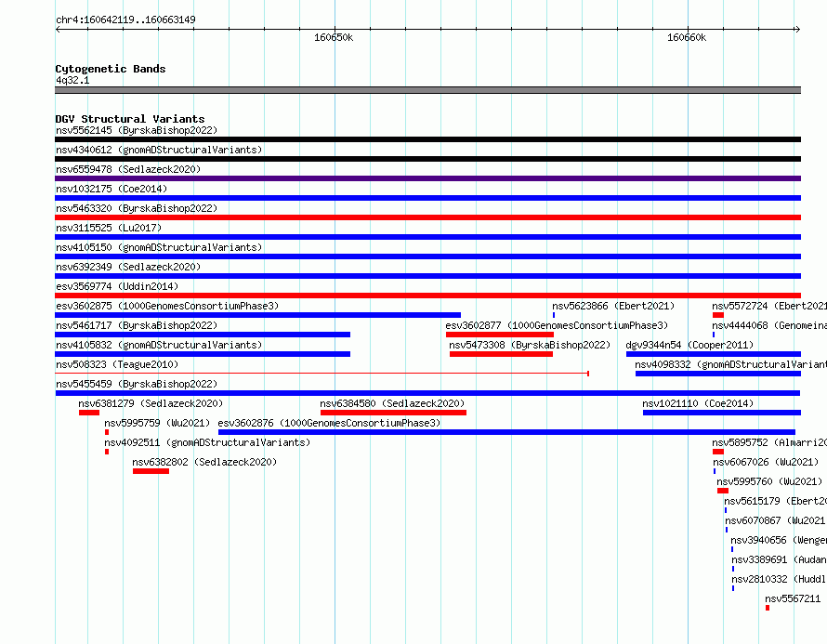Click the blue nsv1021110 feature bar

pyautogui.click(x=722, y=413)
